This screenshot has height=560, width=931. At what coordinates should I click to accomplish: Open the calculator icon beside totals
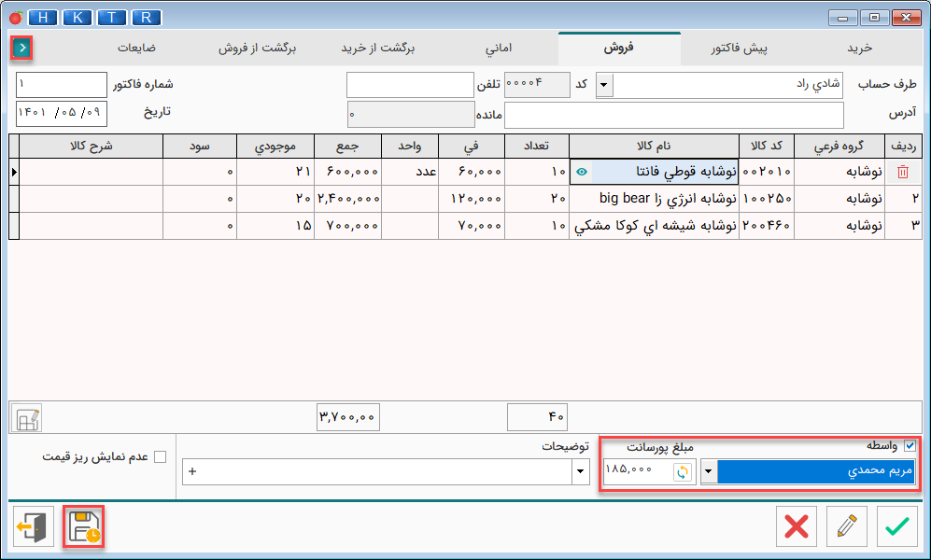click(x=28, y=418)
